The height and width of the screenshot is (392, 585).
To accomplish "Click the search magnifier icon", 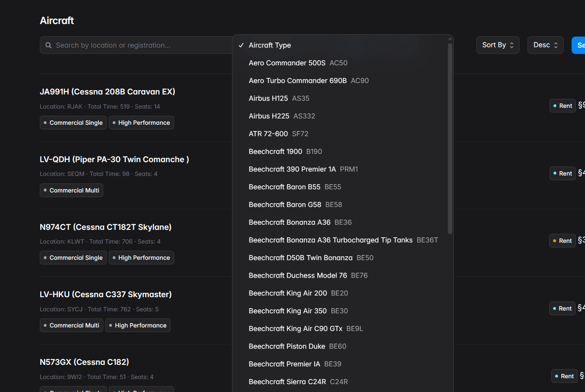I will [x=48, y=45].
